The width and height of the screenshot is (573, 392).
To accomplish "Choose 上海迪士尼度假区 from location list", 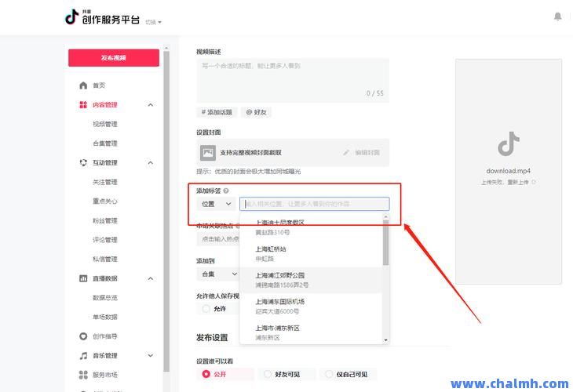I will (311, 227).
